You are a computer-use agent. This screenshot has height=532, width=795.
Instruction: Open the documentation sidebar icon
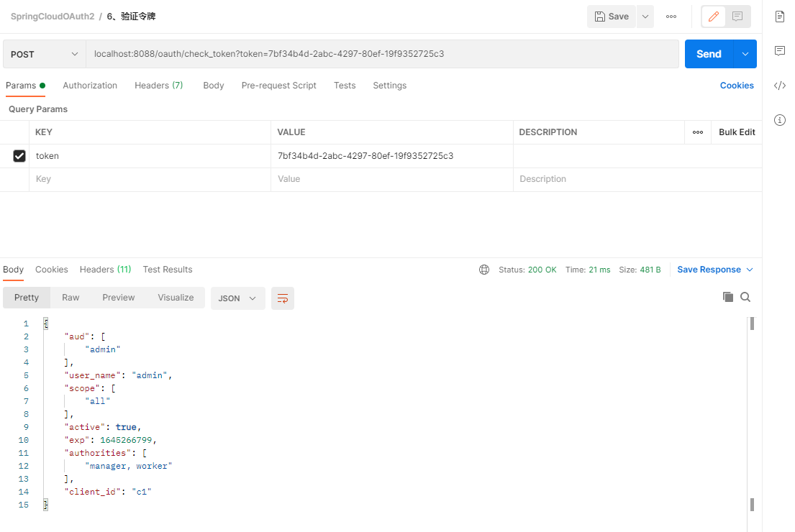pos(780,17)
